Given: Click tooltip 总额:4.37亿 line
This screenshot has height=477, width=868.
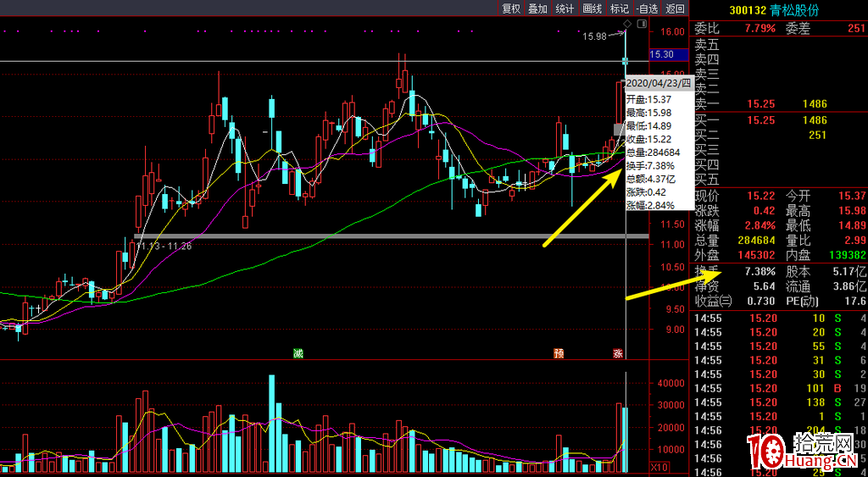Looking at the screenshot, I should [650, 179].
